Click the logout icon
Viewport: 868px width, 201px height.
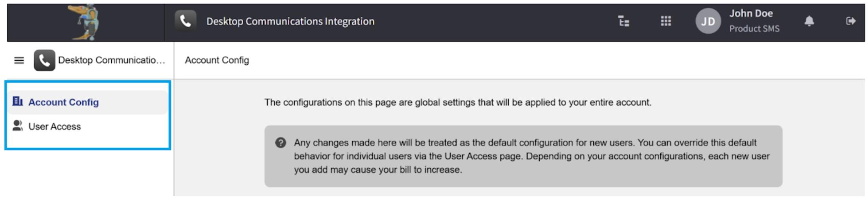850,21
